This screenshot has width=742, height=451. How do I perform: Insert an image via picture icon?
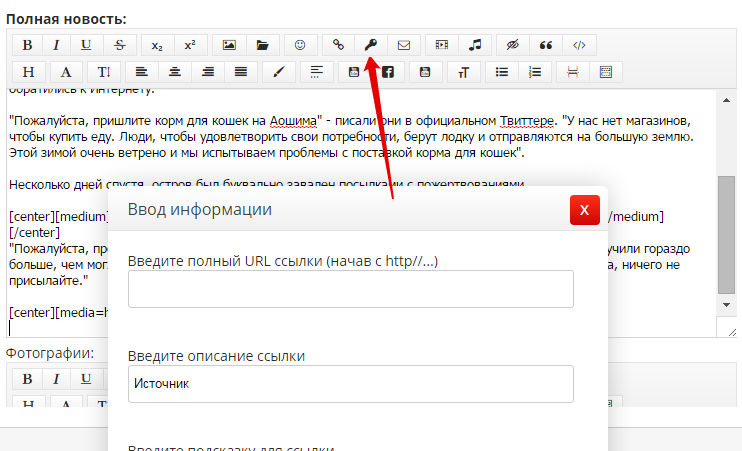point(229,45)
